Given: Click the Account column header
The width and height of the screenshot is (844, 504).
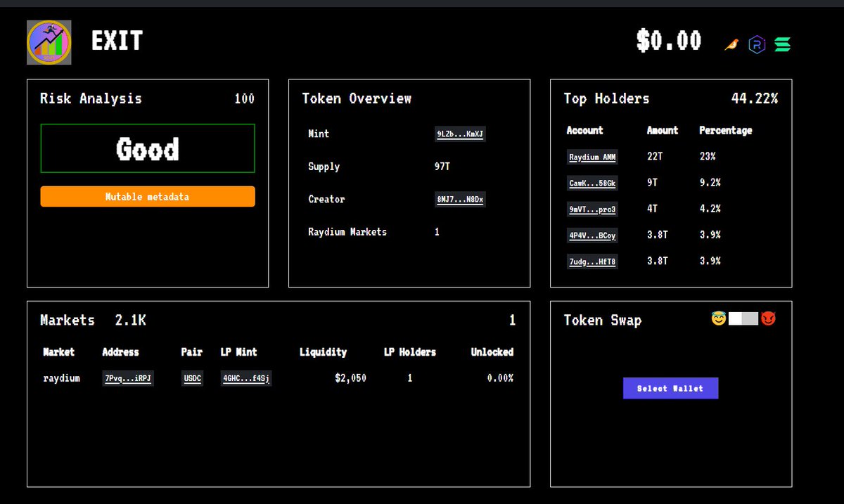Looking at the screenshot, I should [x=585, y=131].
